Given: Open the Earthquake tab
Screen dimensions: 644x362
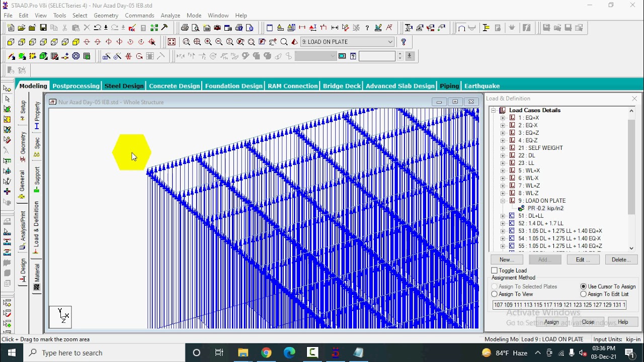Looking at the screenshot, I should [x=481, y=86].
